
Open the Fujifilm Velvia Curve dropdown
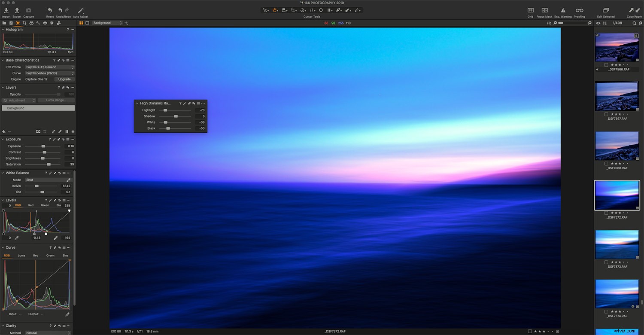pyautogui.click(x=49, y=73)
